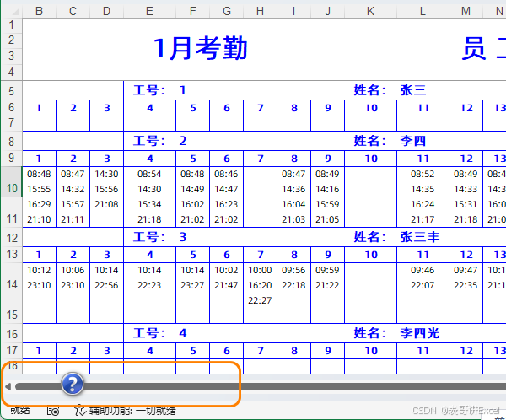The height and width of the screenshot is (420, 506).
Task: Select row 13 header
Action: [x=11, y=255]
